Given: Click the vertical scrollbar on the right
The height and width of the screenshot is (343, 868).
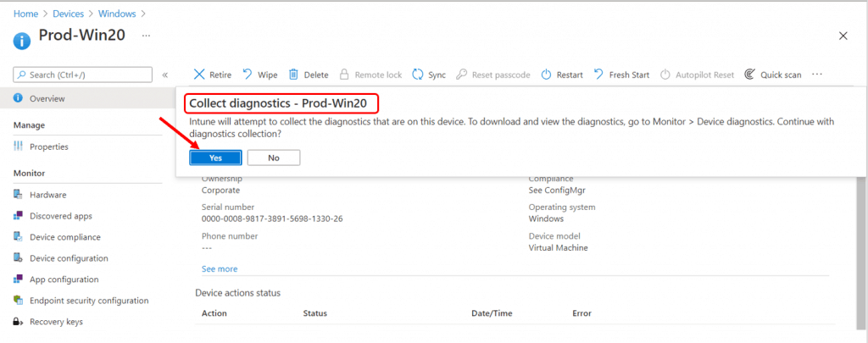Looking at the screenshot, I should (x=861, y=252).
